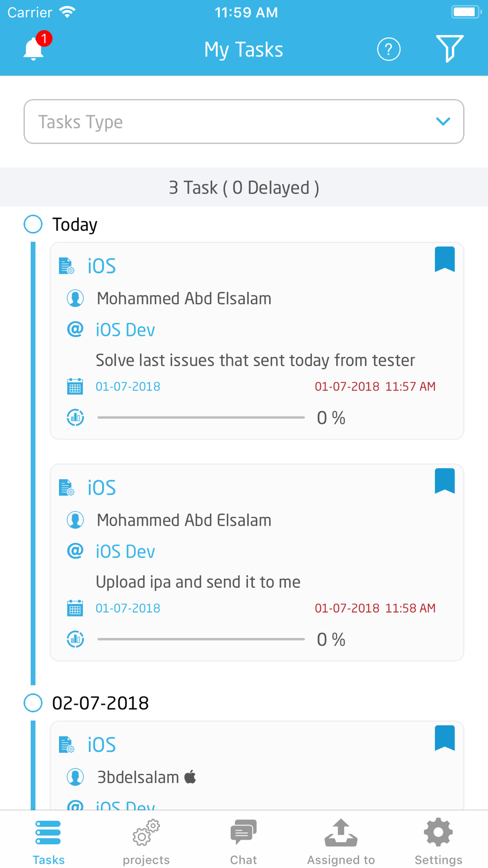
Task: Toggle bookmark on the first iOS task
Action: 445,259
